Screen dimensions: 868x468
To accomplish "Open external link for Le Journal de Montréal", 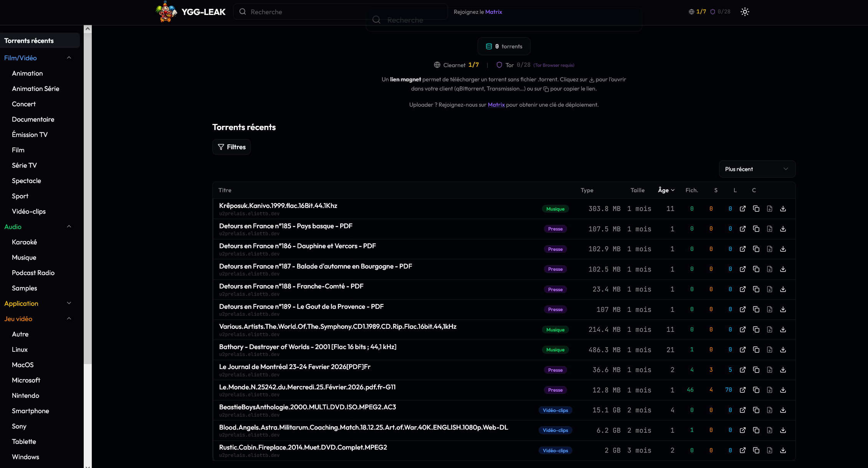I will (x=742, y=370).
